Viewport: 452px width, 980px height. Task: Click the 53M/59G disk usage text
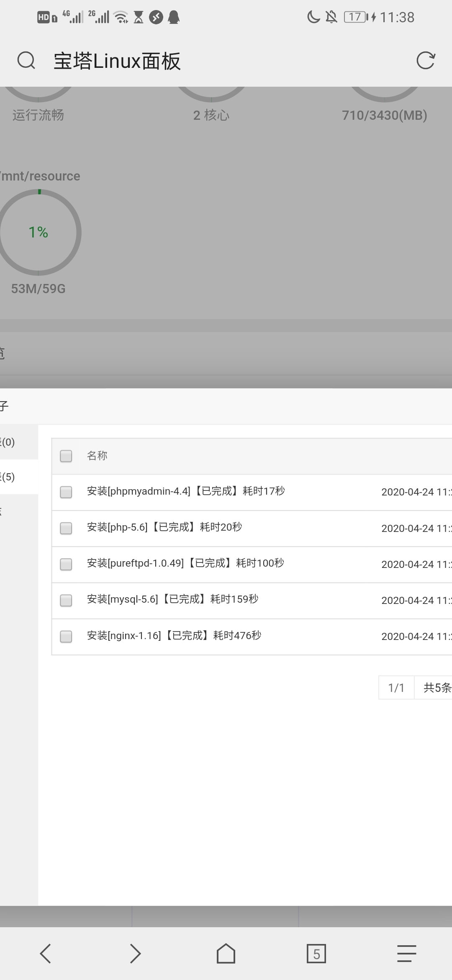coord(38,289)
